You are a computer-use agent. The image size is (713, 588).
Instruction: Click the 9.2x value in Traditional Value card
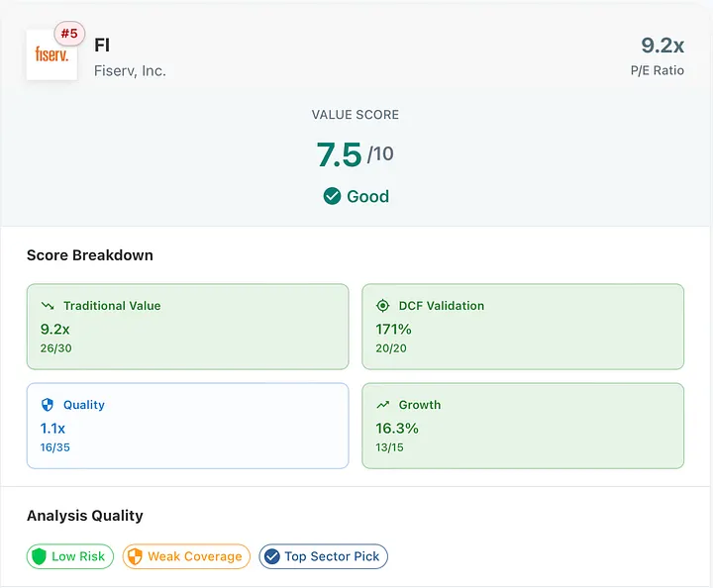(55, 329)
